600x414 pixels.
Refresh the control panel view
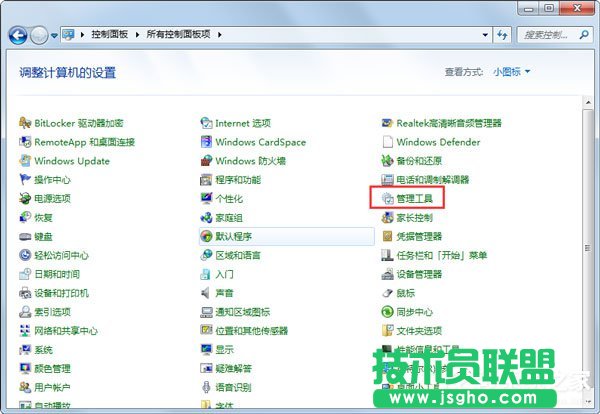[x=502, y=35]
